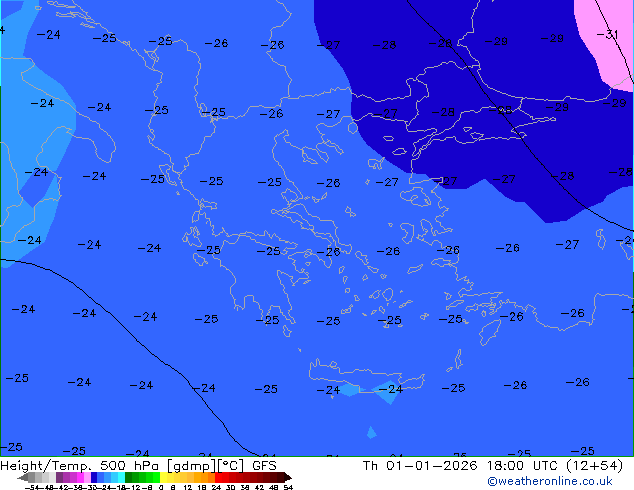Click the "54" legend tick label
The image size is (634, 490).
coord(288,487)
